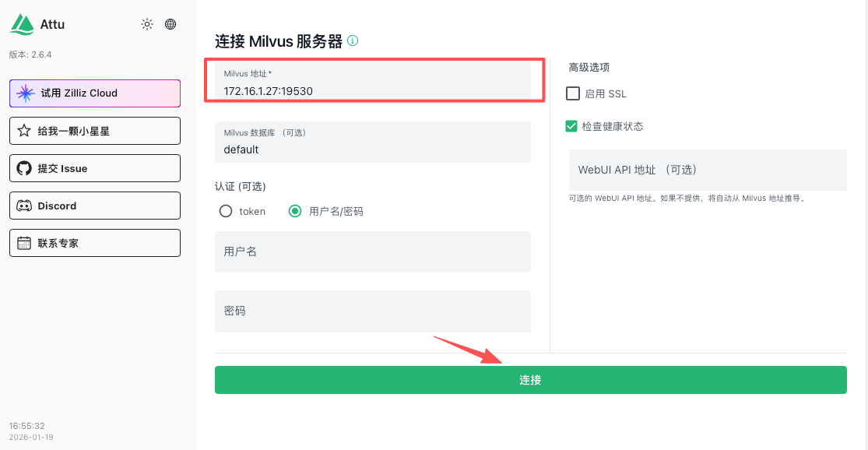Uncheck the 检查健康状态 checkbox

(x=572, y=126)
